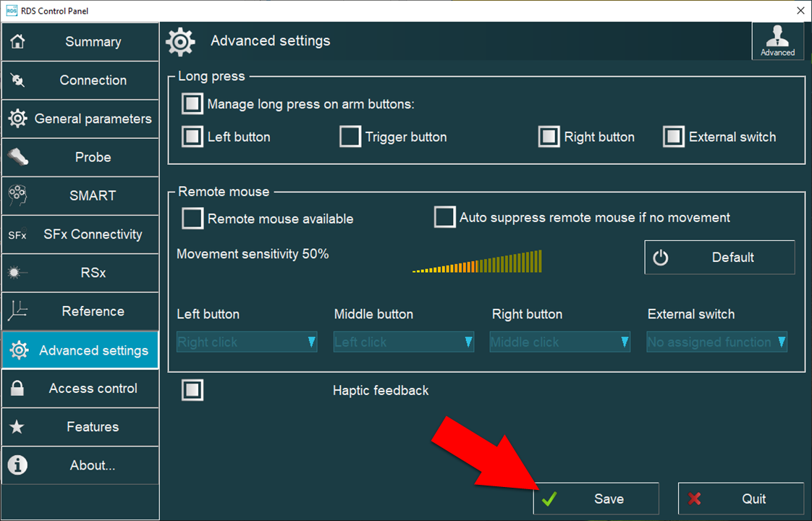Image resolution: width=812 pixels, height=521 pixels.
Task: Toggle the Haptic feedback checkbox
Action: tap(193, 390)
